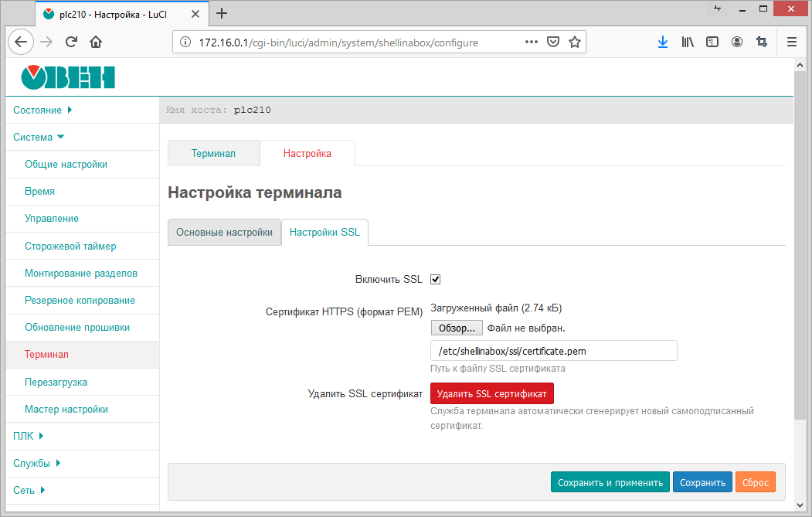Click the Обзор file browse button
Image resolution: width=812 pixels, height=517 pixels.
point(457,328)
